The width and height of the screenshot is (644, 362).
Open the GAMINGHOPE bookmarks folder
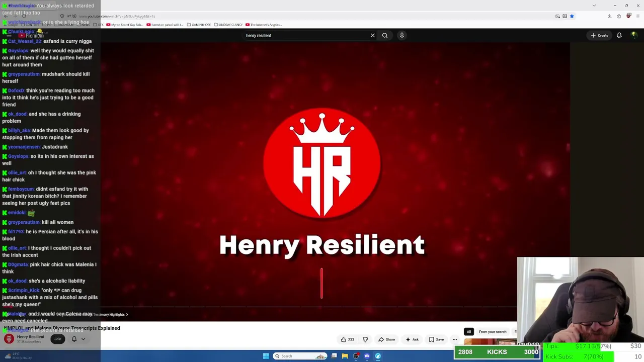(x=199, y=25)
